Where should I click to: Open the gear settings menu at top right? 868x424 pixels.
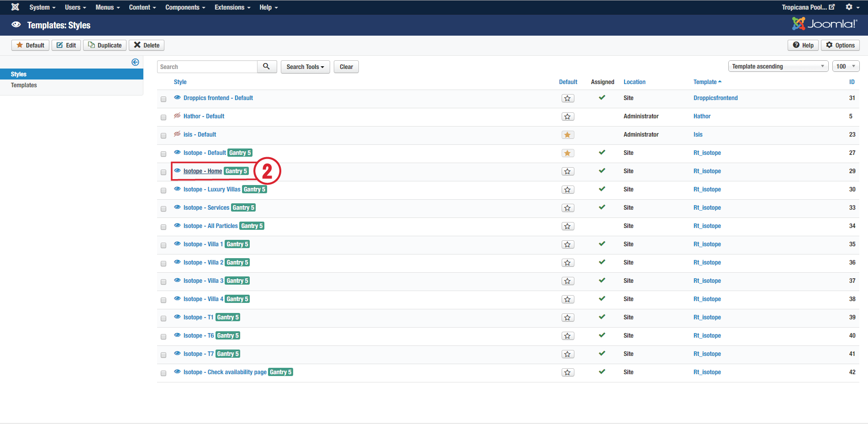pos(852,7)
